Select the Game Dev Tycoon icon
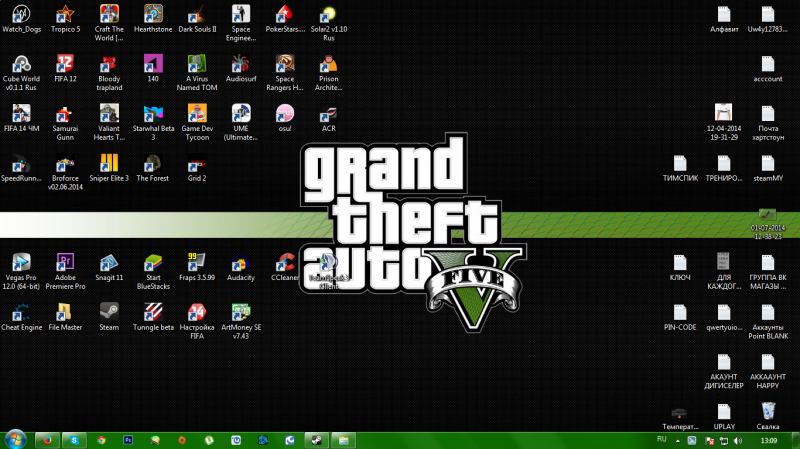This screenshot has height=449, width=800. (x=197, y=122)
